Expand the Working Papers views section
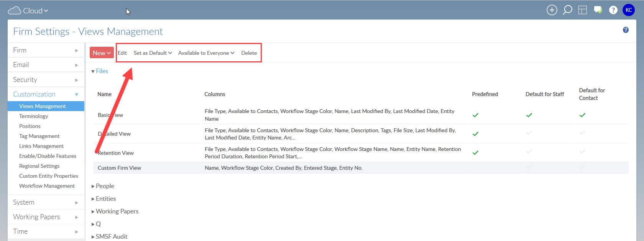This screenshot has height=241, width=644. point(115,211)
